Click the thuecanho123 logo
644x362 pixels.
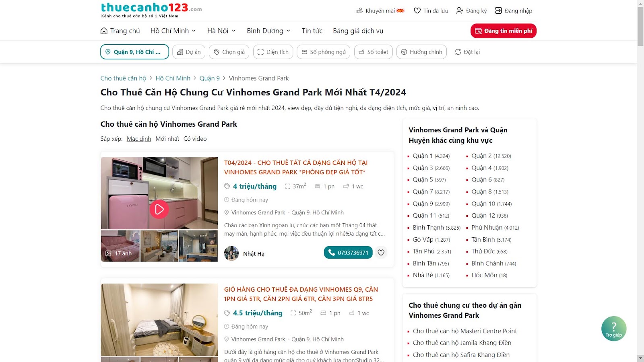point(151,10)
